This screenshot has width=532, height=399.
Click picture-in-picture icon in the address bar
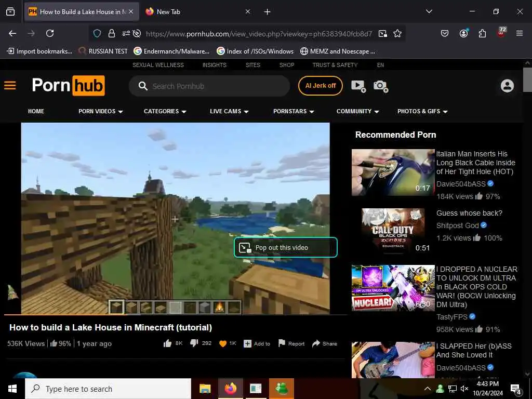pyautogui.click(x=383, y=33)
